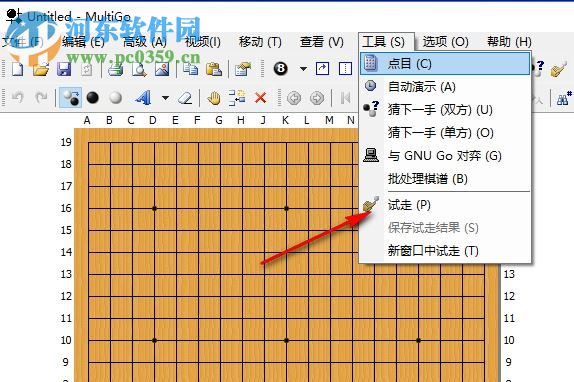The image size is (574, 382).
Task: Copy to clipboard toolbar icon
Action: click(x=190, y=69)
